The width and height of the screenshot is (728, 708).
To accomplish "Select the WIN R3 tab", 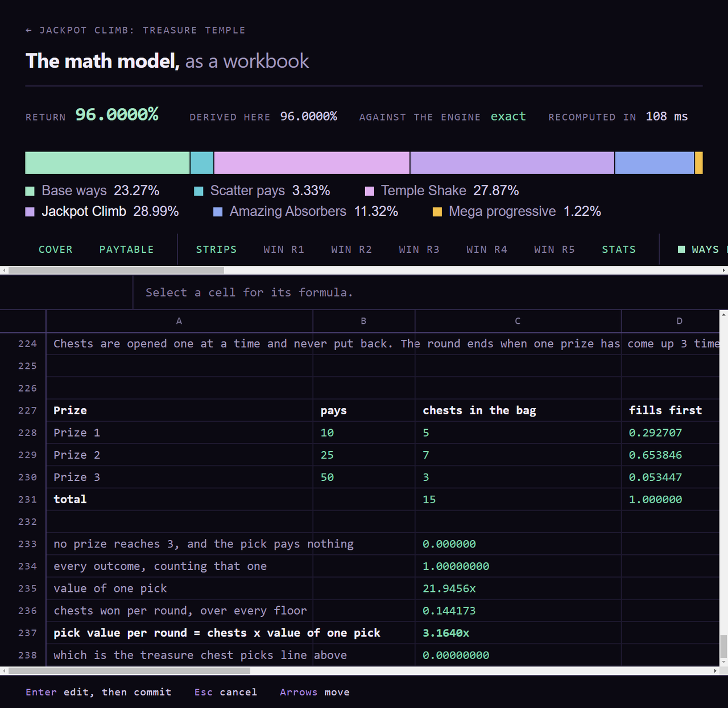I will point(419,249).
